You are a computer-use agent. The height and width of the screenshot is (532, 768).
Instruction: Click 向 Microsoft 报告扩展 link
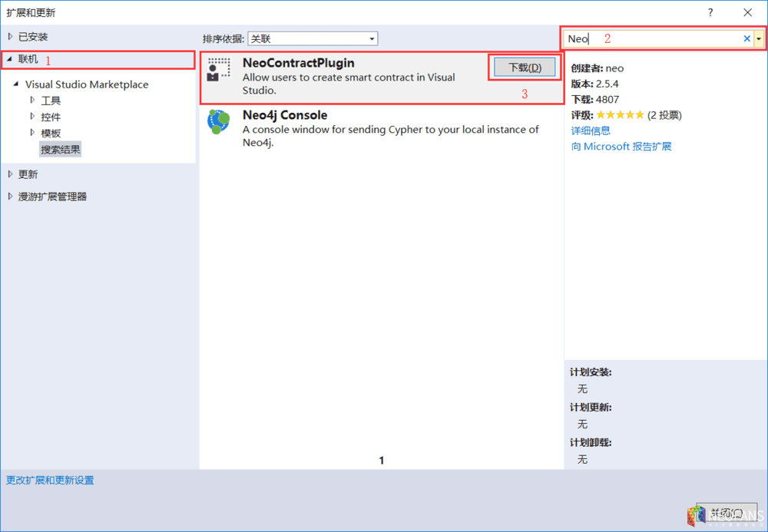pos(621,147)
